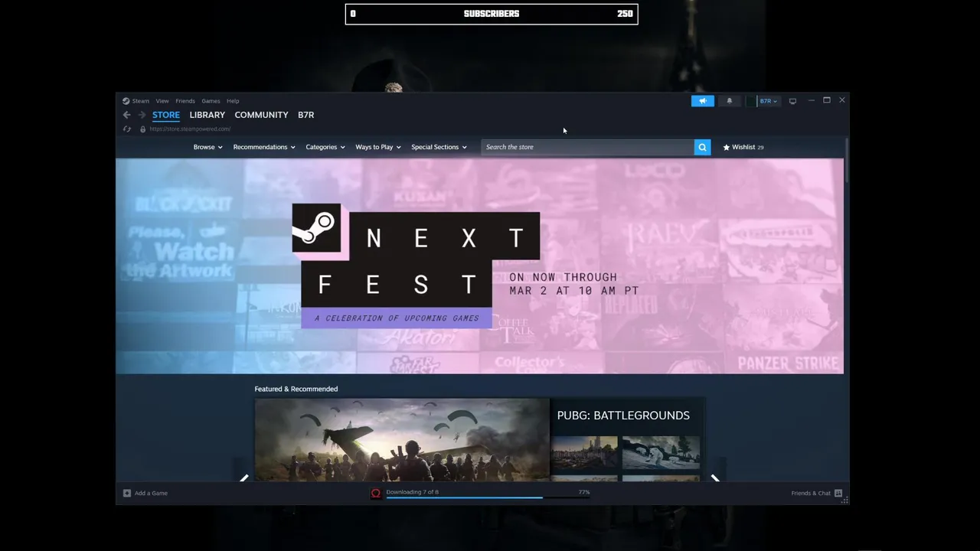Screen dimensions: 980x551
Task: Expand the Categories dropdown
Action: coord(325,147)
